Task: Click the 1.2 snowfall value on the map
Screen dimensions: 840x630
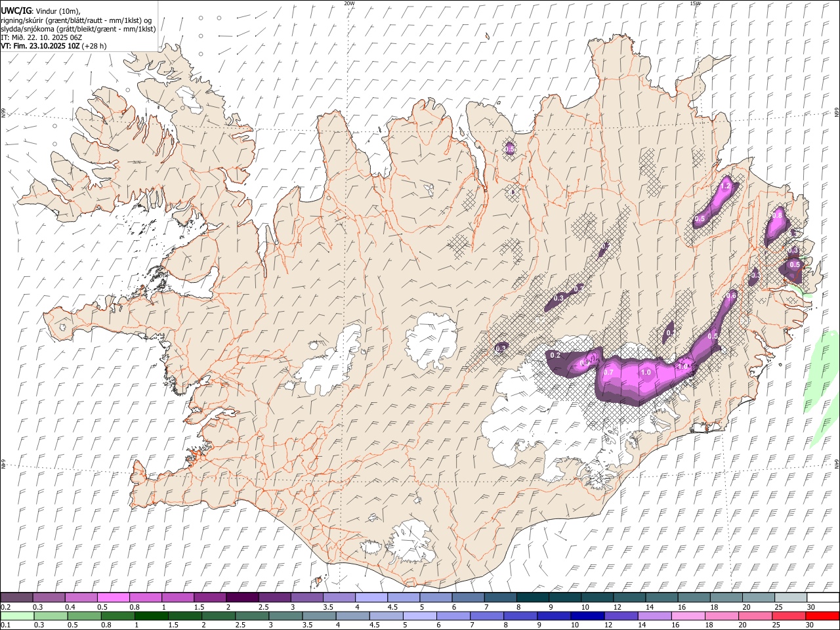Action: coord(725,187)
